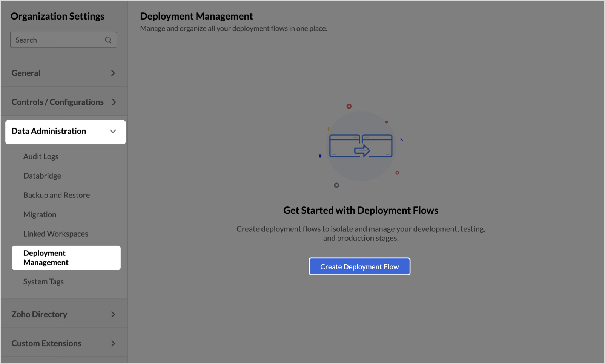Select the General menu label
The height and width of the screenshot is (364, 605).
[26, 73]
